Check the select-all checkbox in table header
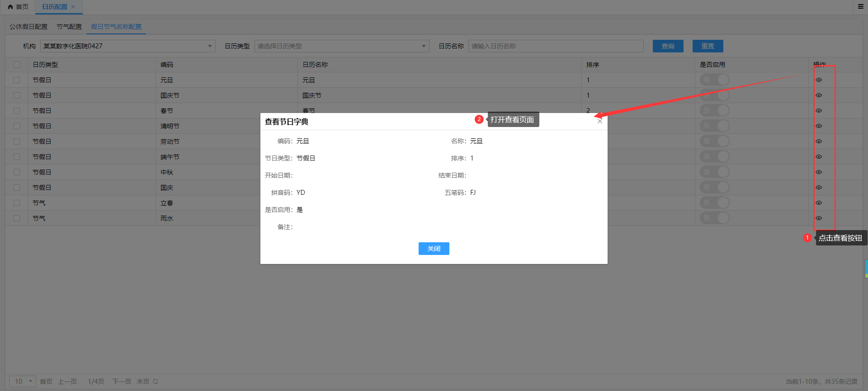This screenshot has width=868, height=391. pos(17,65)
